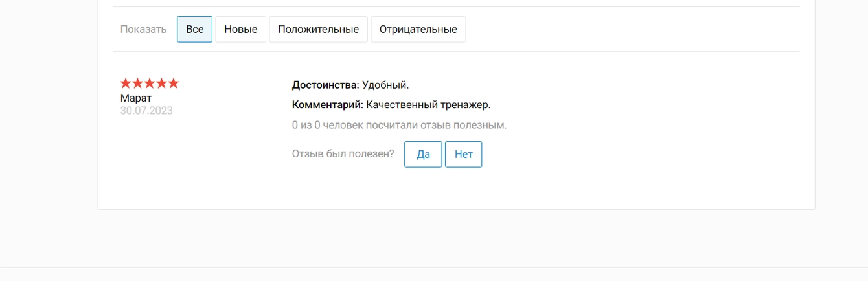Click the first red rating star
The height and width of the screenshot is (281, 868).
tap(126, 83)
